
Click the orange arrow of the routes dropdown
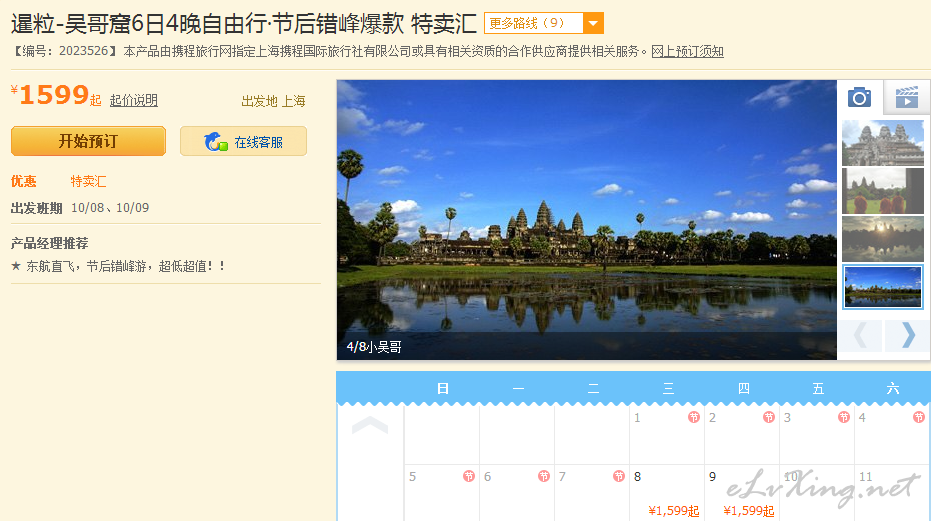pos(593,23)
